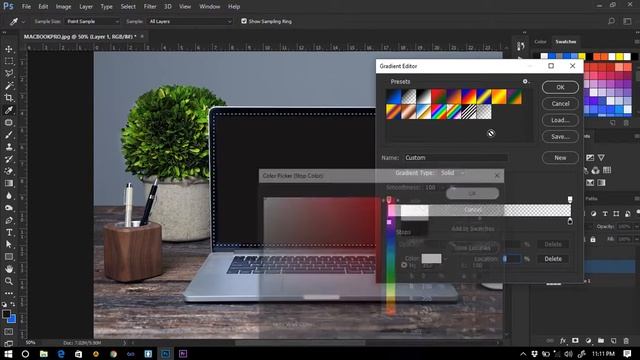Switch to the Swatches panel tab
Image resolution: width=640 pixels, height=360 pixels.
(x=566, y=42)
